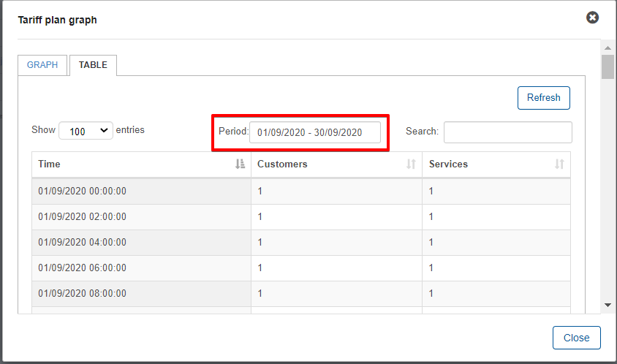Focus the Search input field
This screenshot has width=617, height=364.
(x=507, y=132)
